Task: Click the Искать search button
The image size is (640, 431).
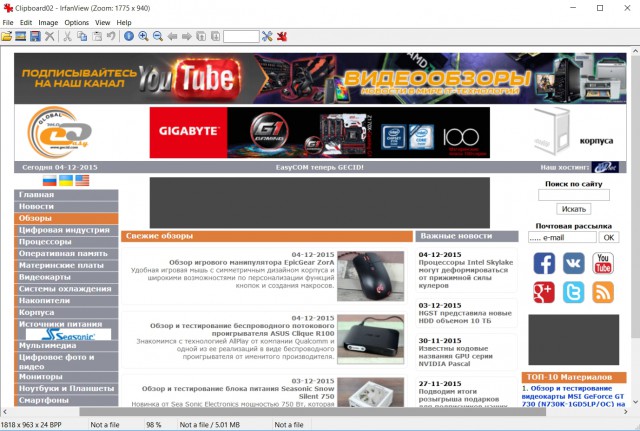Action: tap(573, 209)
